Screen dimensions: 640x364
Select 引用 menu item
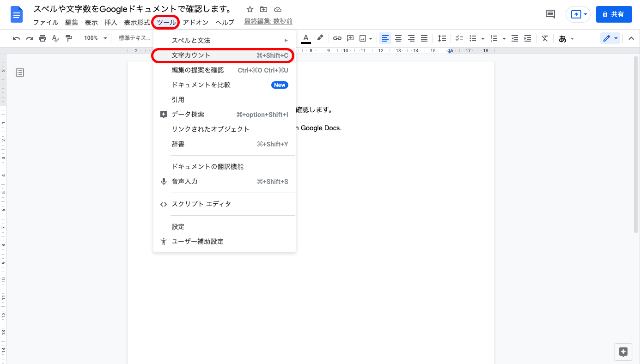(225, 100)
